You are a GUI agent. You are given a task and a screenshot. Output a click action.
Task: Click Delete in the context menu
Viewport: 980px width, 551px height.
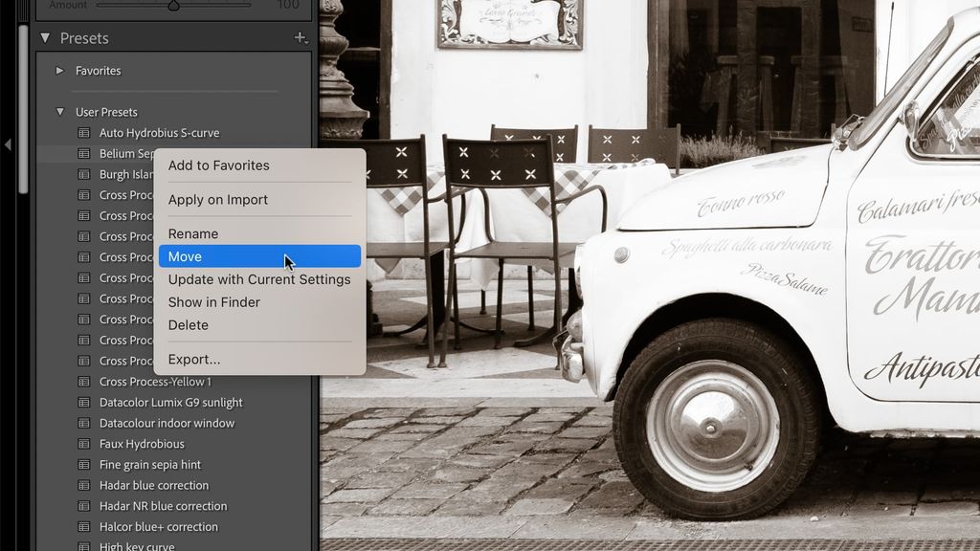click(x=189, y=324)
